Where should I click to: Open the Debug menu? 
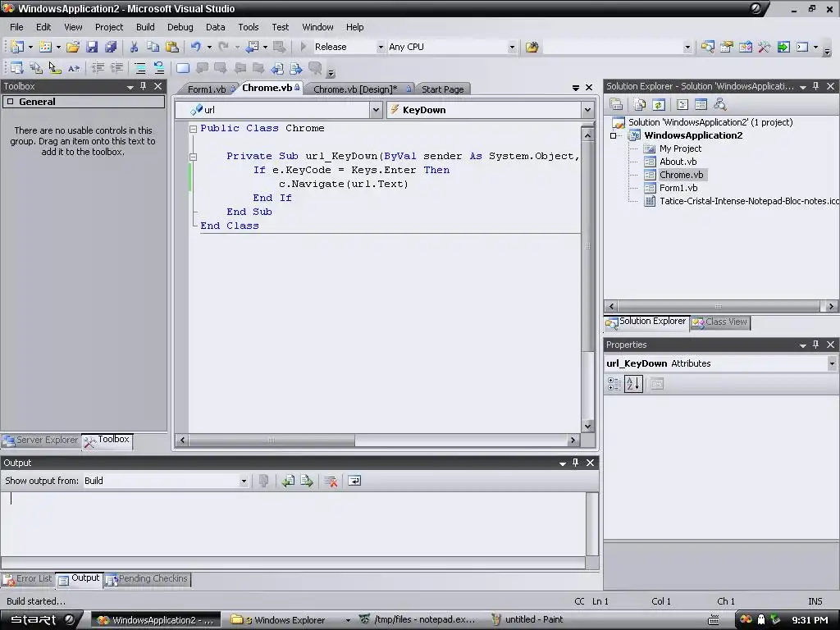pos(180,27)
